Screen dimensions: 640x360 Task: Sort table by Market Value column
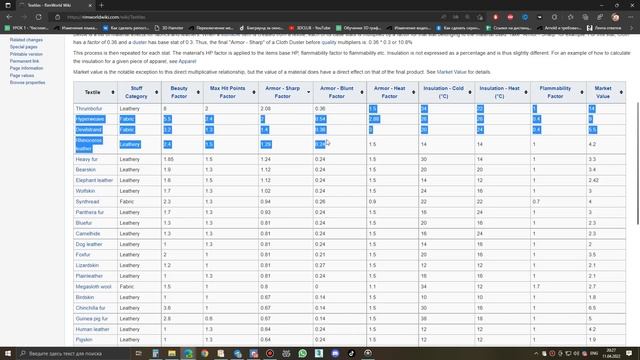click(x=606, y=92)
